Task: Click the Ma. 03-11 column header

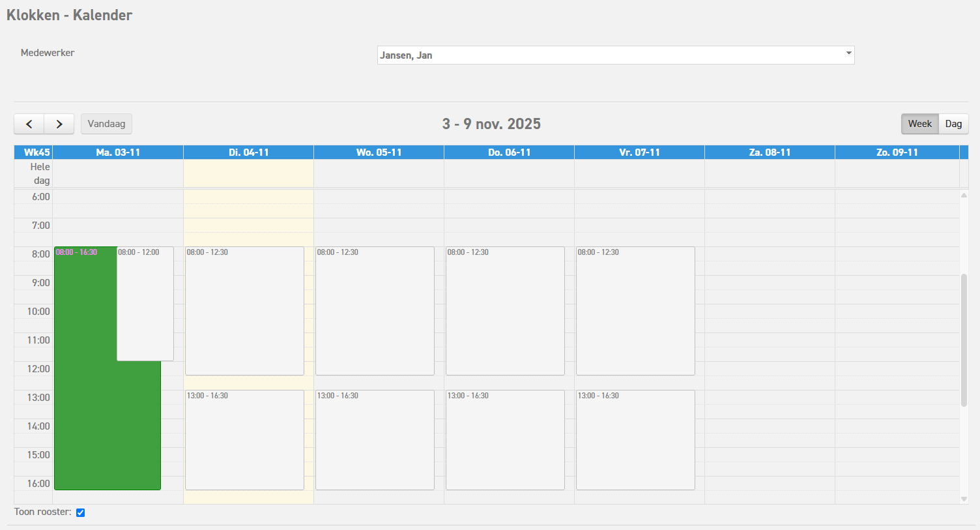Action: 118,153
